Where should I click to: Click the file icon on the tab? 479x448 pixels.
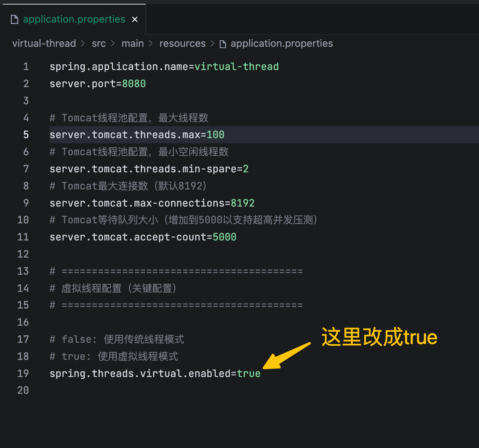coord(15,19)
